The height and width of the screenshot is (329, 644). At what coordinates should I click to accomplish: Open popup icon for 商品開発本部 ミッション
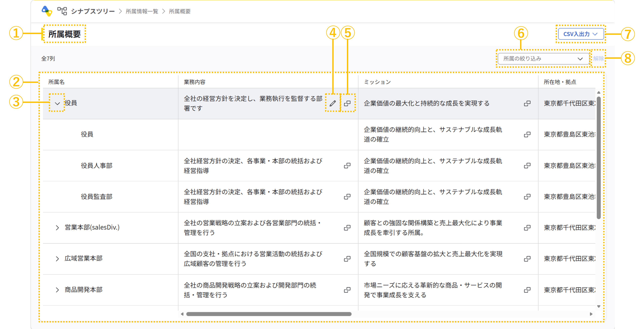[527, 290]
